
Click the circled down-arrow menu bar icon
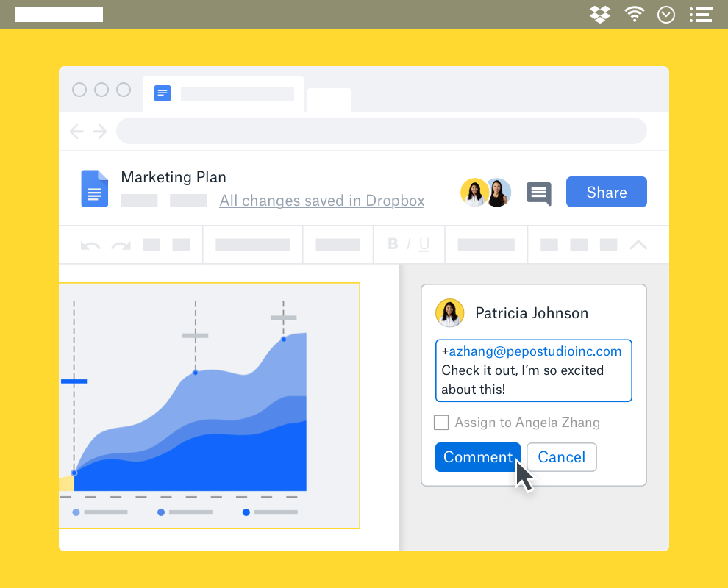[666, 15]
